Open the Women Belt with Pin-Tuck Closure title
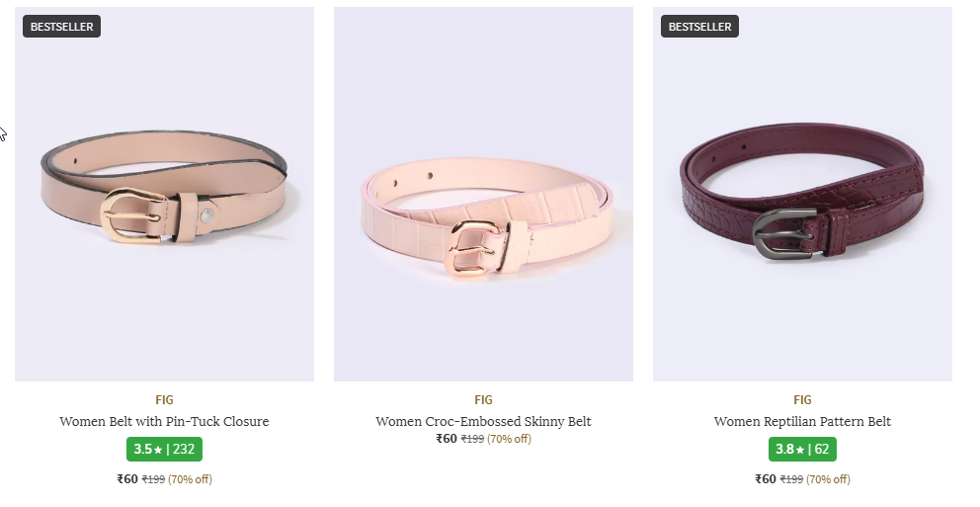980x507 pixels. click(x=164, y=421)
